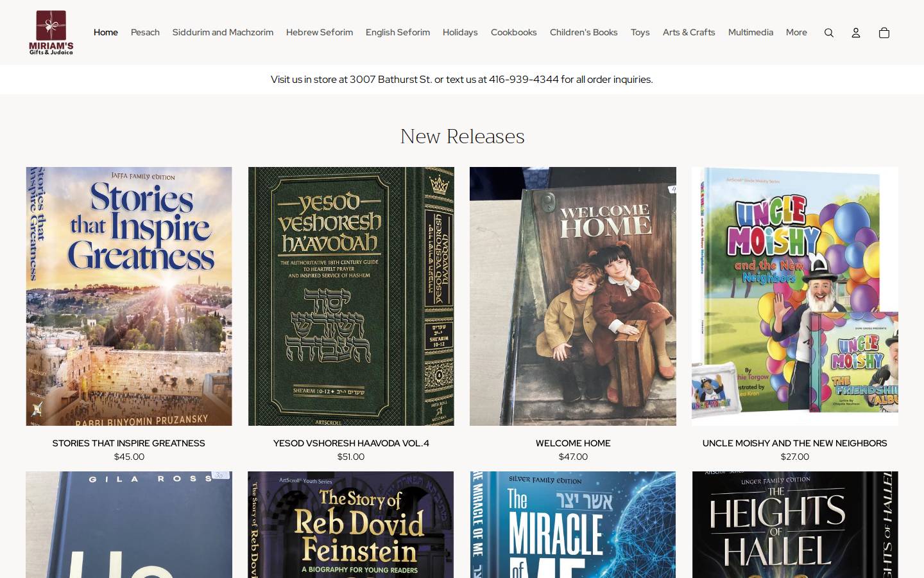Click Welcome Home book cover image
The image size is (924, 578).
pos(573,296)
